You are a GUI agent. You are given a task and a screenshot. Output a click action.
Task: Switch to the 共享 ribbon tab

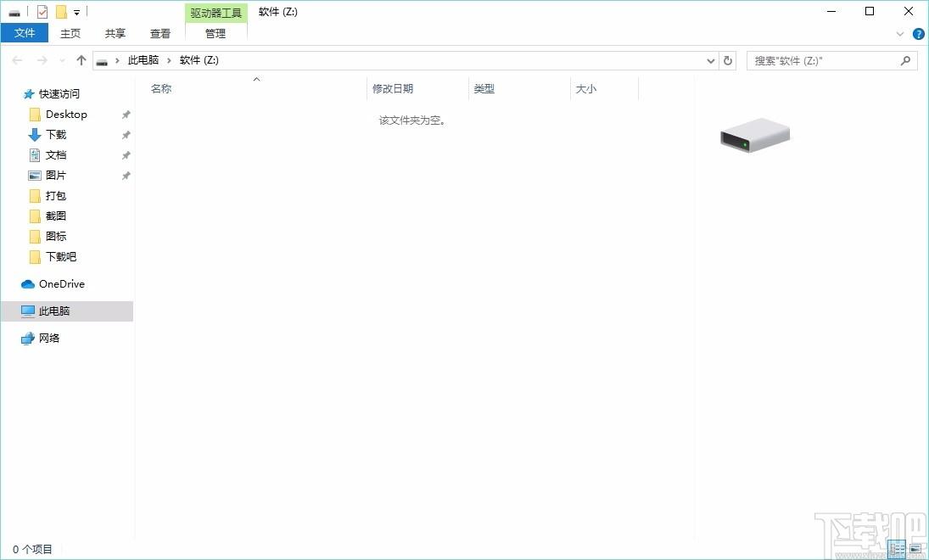[x=115, y=34]
